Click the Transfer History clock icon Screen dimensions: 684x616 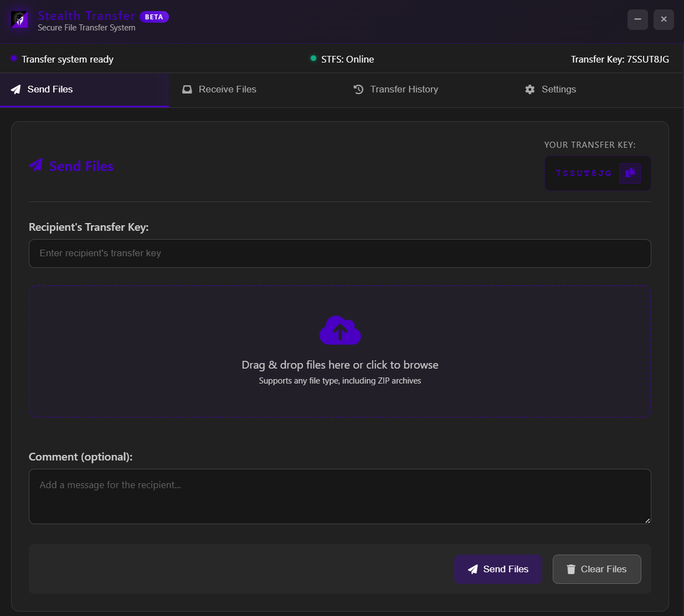coord(358,90)
